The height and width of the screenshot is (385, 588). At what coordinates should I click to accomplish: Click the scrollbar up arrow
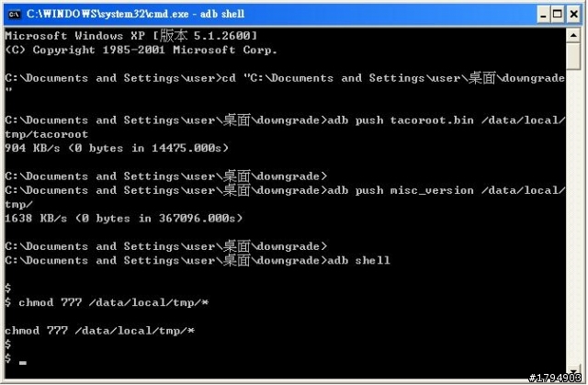click(x=573, y=36)
